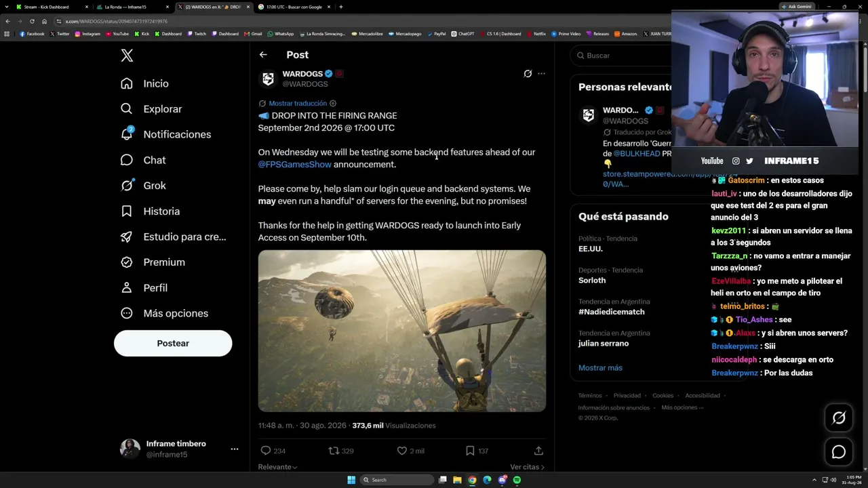Open the Facebook bookmark
The height and width of the screenshot is (488, 868).
(32, 34)
